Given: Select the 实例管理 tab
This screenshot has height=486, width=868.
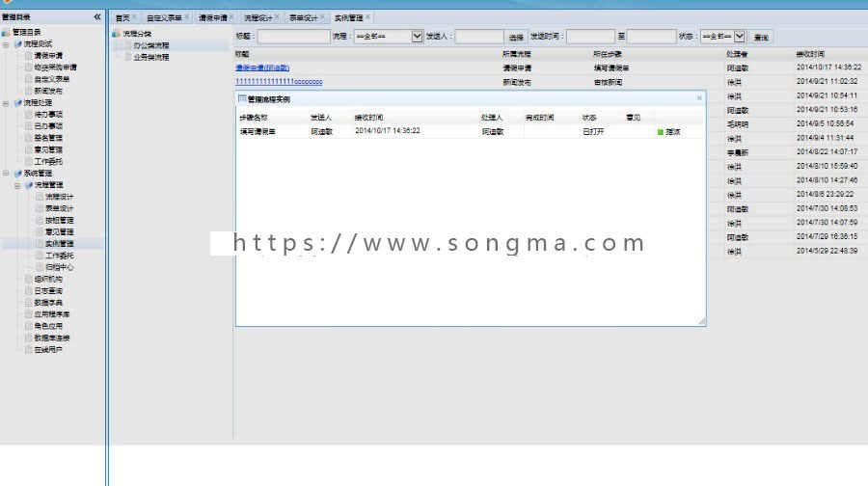Looking at the screenshot, I should pyautogui.click(x=349, y=17).
